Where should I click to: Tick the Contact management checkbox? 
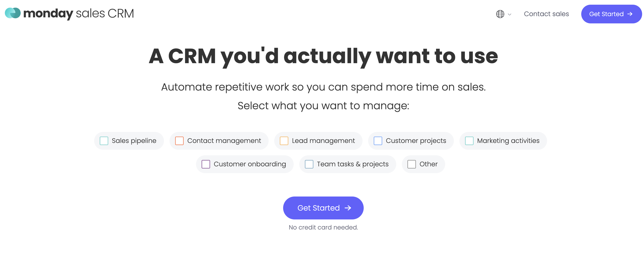click(x=179, y=141)
